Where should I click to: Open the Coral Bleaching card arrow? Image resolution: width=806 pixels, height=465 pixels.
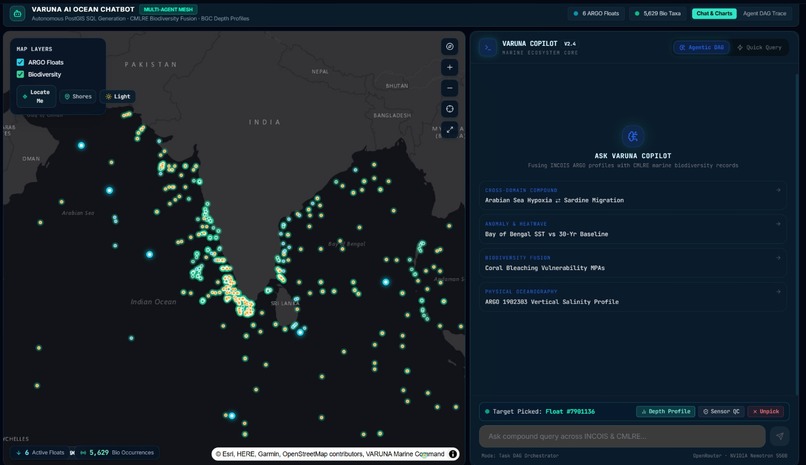point(778,258)
